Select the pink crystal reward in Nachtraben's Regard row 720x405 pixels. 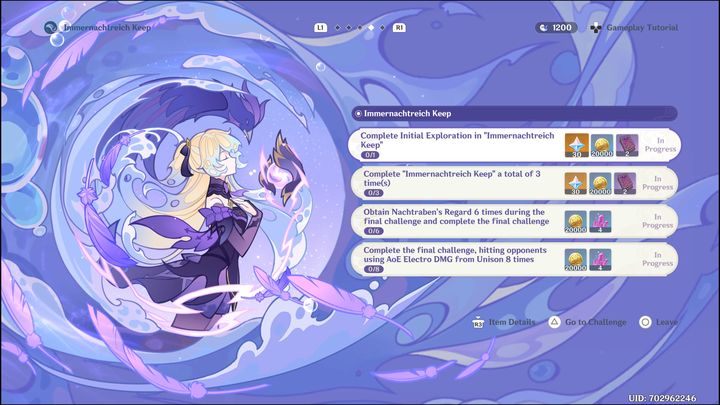tap(600, 222)
